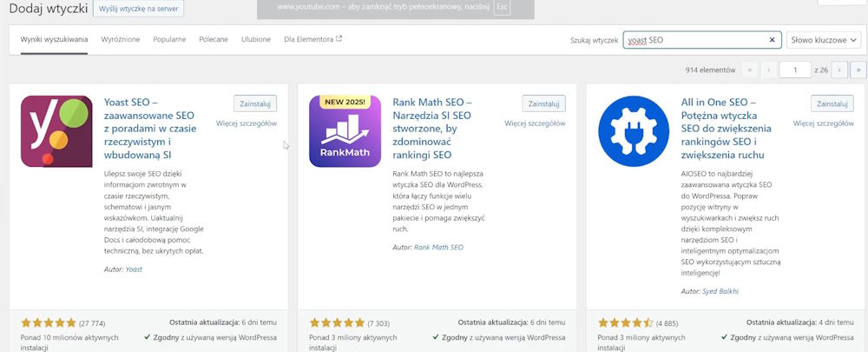Viewport: 868px width, 352px height.
Task: Open the Rank Math SEO title link
Action: click(x=431, y=129)
